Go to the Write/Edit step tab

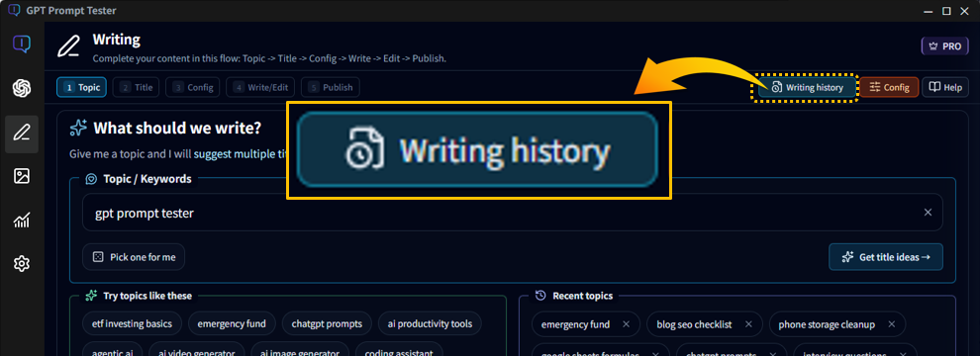[x=260, y=87]
